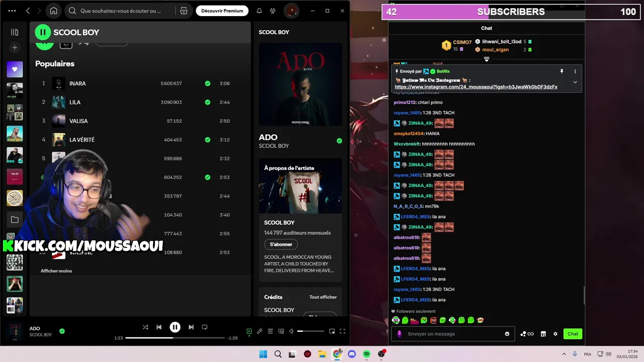644x362 pixels.
Task: Toggle the saved checkmark beside the ADO title
Action: [x=339, y=141]
